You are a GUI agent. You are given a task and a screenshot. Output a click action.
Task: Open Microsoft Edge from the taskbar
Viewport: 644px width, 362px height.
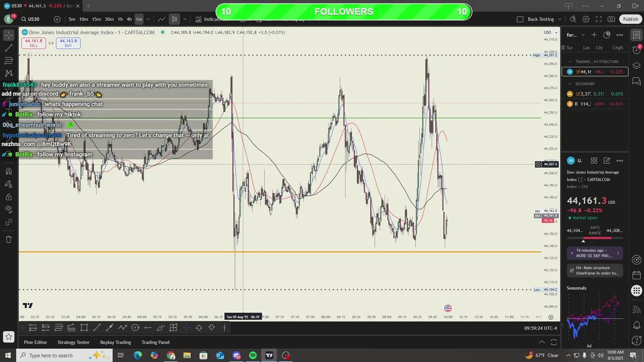pos(137,355)
